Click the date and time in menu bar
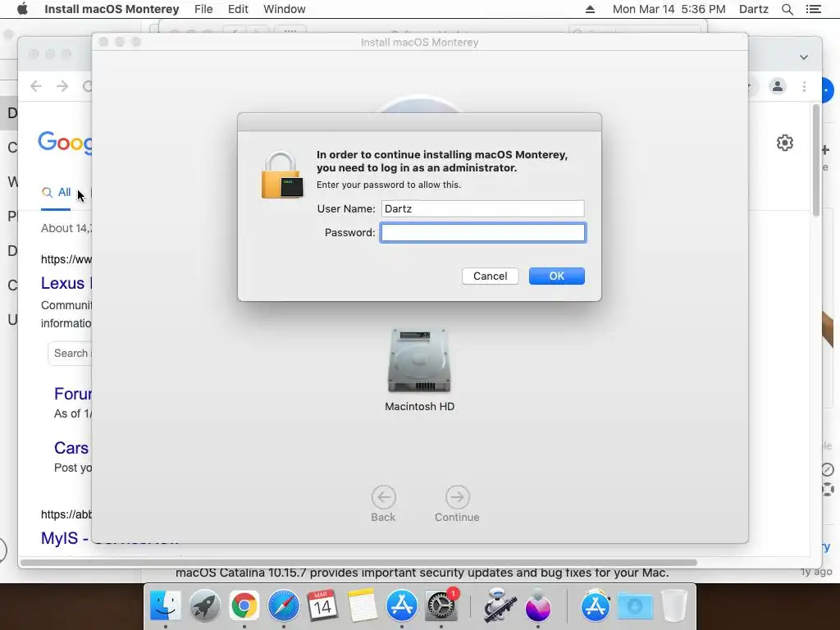Image resolution: width=840 pixels, height=630 pixels. click(669, 9)
